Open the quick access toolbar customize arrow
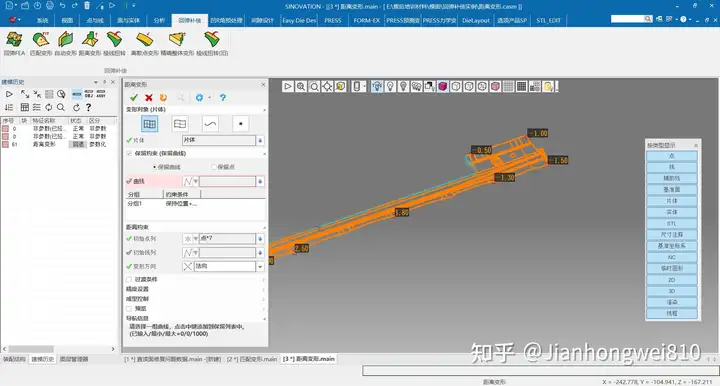 pos(134,6)
